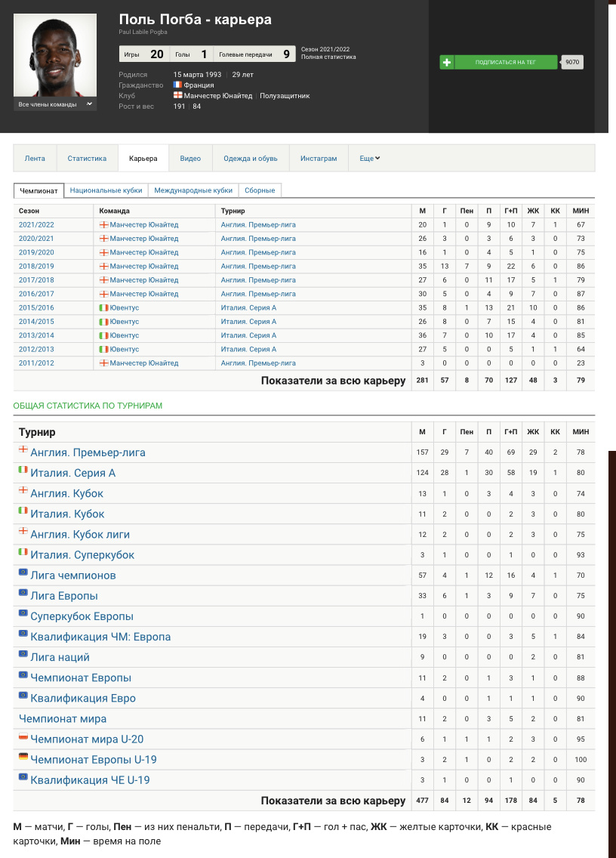Click EU flag icon before Лига наций
The width and height of the screenshot is (616, 858).
23,653
